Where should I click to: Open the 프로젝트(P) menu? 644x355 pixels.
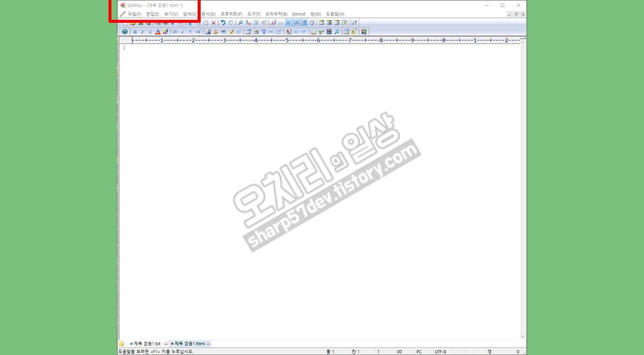pos(231,14)
